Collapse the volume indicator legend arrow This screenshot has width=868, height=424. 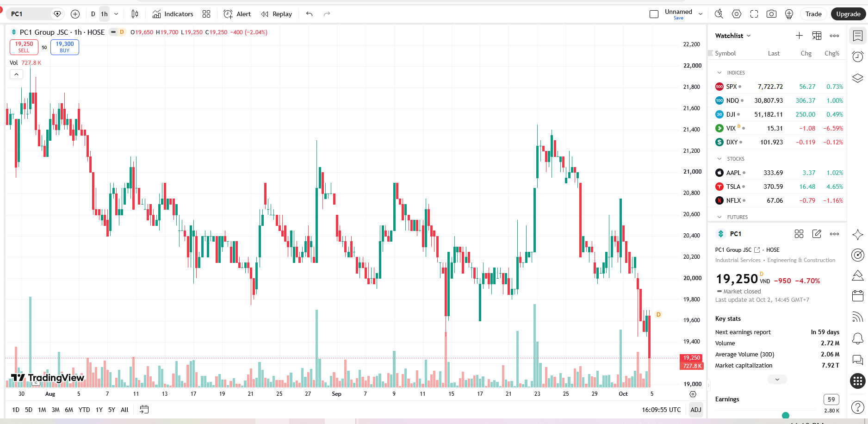(x=16, y=74)
